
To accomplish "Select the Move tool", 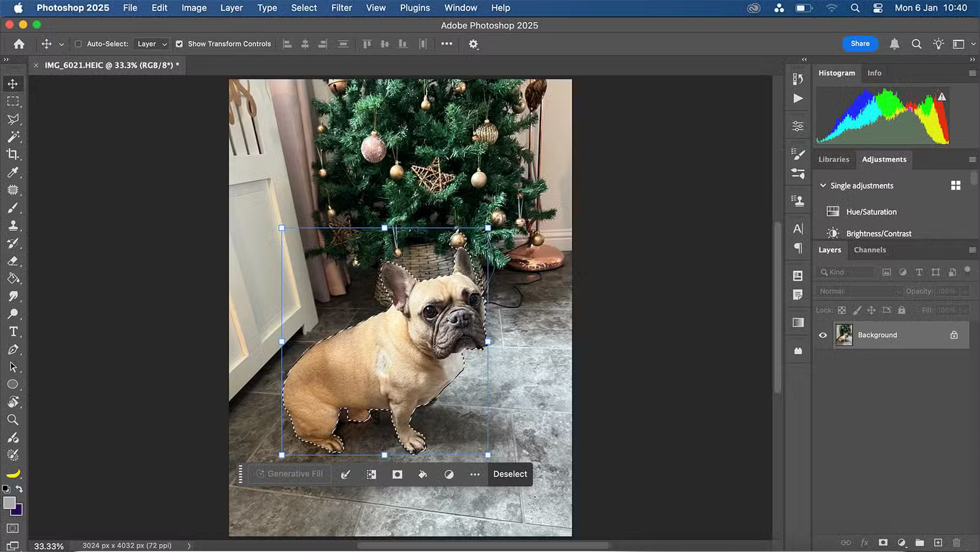I will pyautogui.click(x=13, y=84).
